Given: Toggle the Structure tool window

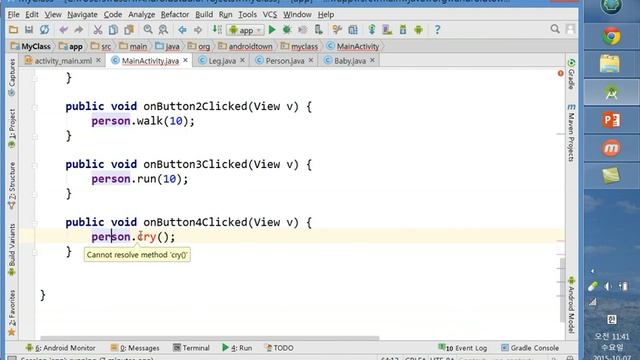Looking at the screenshot, I should [12, 186].
